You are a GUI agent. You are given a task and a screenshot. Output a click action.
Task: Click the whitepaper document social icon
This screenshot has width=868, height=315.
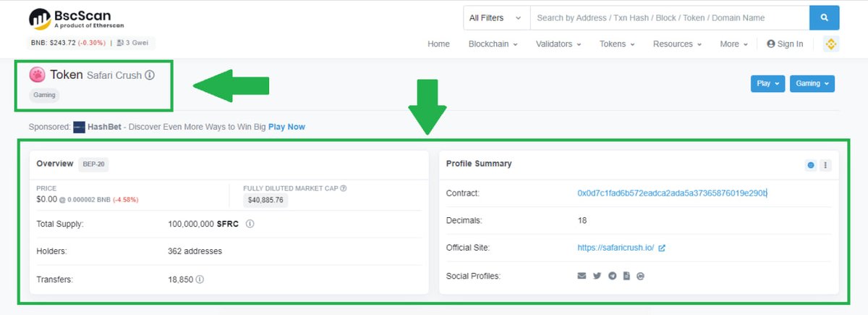tap(626, 276)
